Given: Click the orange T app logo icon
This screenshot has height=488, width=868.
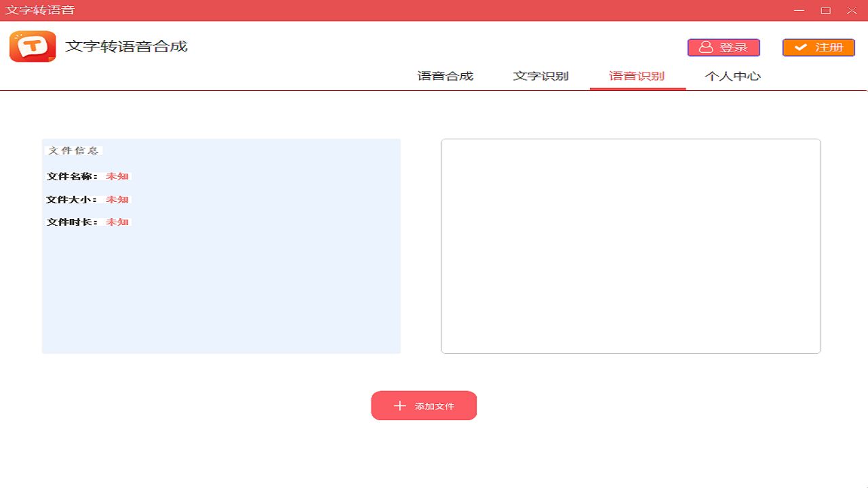Looking at the screenshot, I should 32,47.
